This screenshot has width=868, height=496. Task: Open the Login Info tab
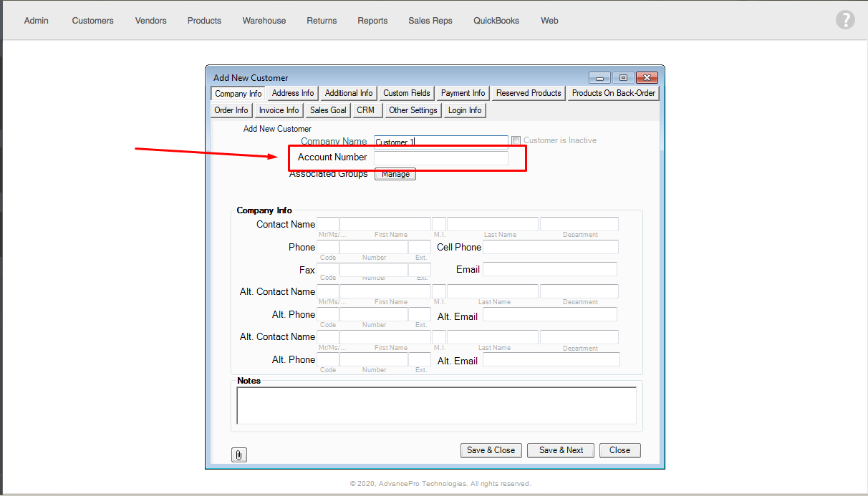(x=465, y=110)
